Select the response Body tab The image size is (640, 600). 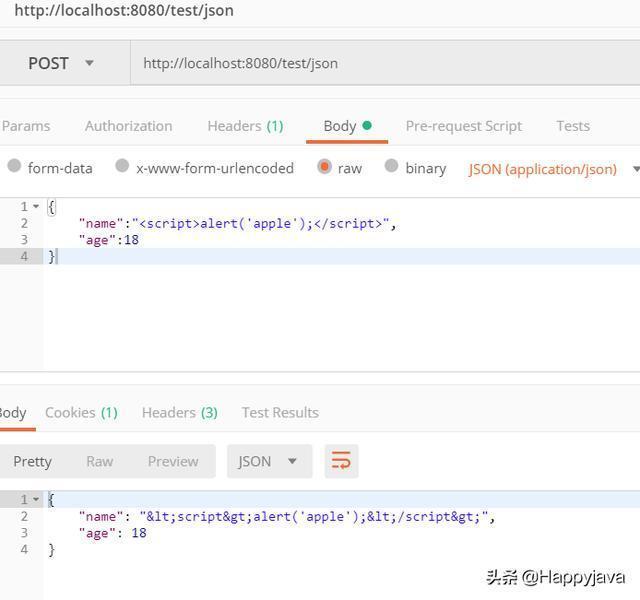[13, 413]
